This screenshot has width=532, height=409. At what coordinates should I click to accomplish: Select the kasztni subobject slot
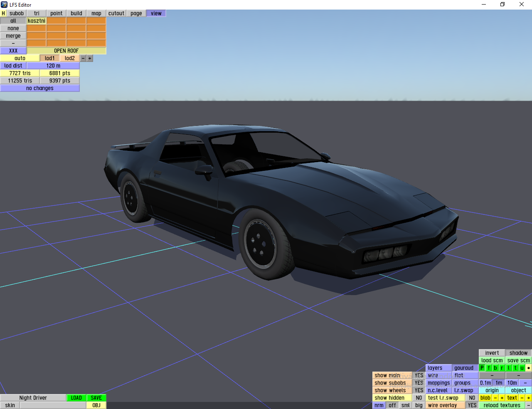(x=37, y=21)
